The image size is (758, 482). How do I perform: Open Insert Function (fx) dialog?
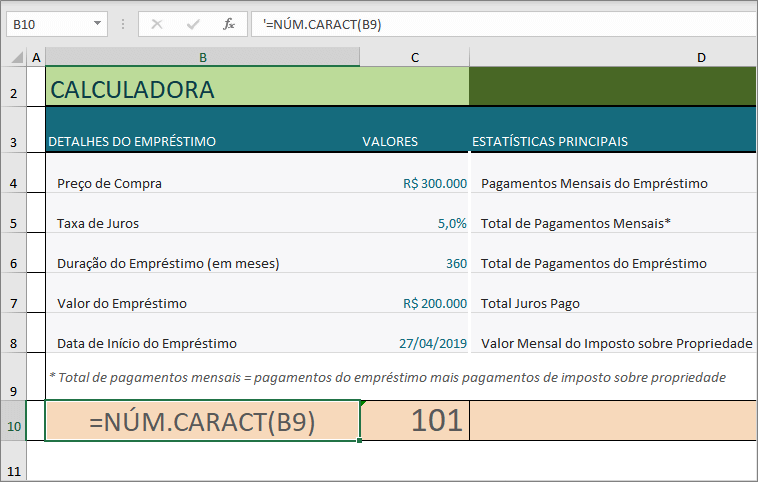click(x=229, y=24)
